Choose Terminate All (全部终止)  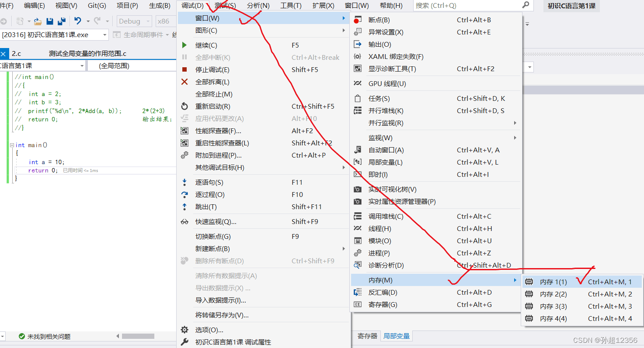(x=264, y=94)
